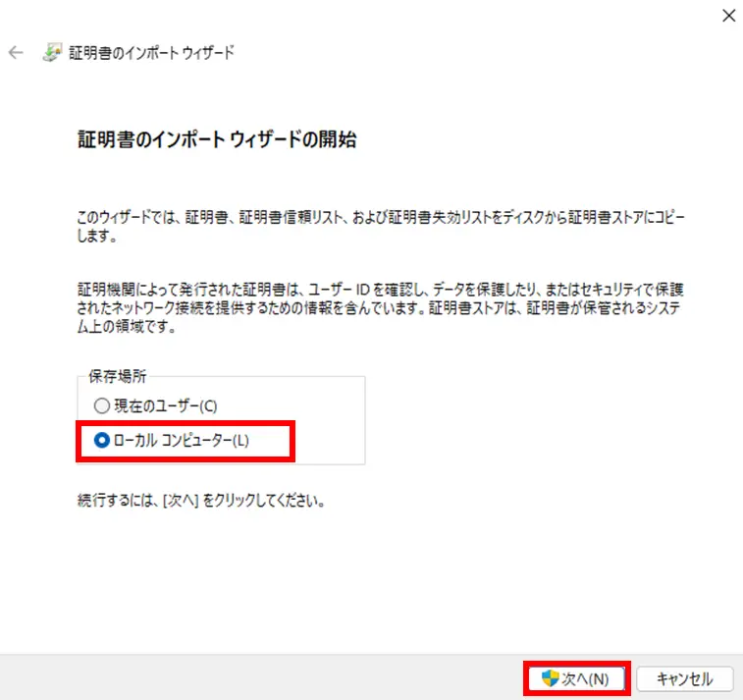The height and width of the screenshot is (700, 743).
Task: Click the word ID in the description
Action: point(362,290)
